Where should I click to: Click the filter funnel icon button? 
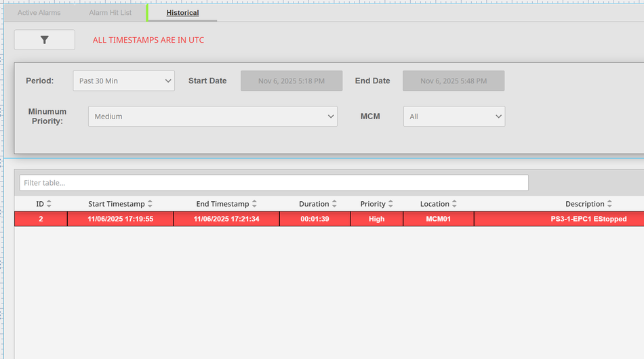pyautogui.click(x=45, y=40)
